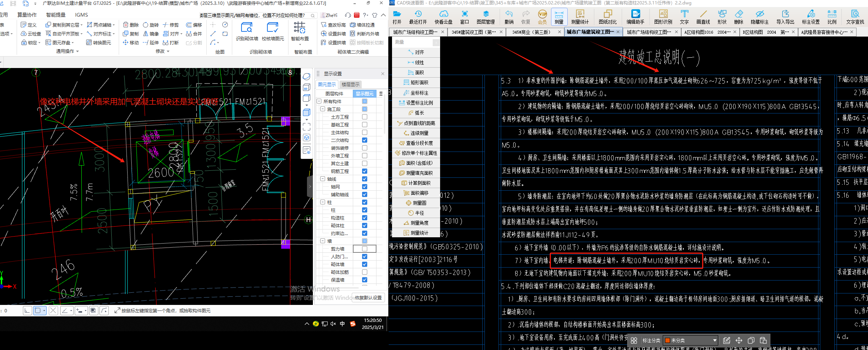Uncheck 钢筋工程 display checkbox
This screenshot has height=350, width=868.
[x=365, y=171]
